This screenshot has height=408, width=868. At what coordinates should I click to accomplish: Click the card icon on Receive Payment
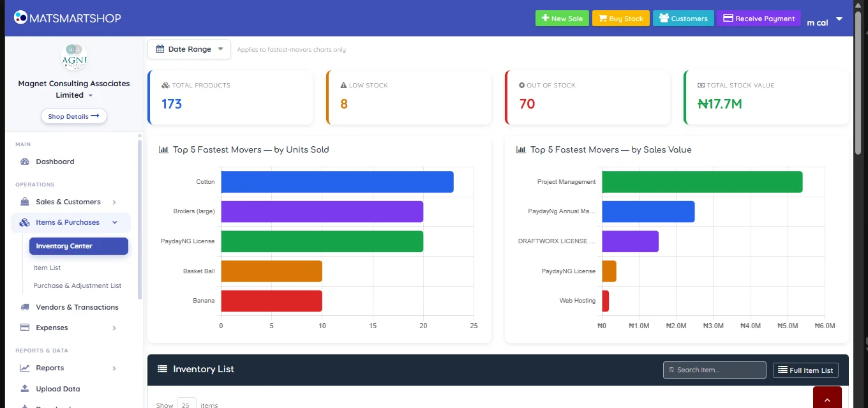tap(728, 18)
